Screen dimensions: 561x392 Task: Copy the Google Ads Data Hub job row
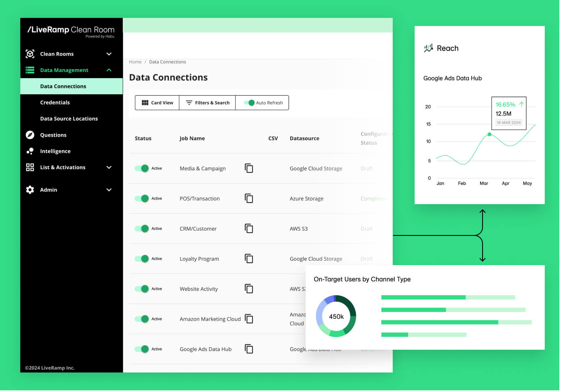249,349
